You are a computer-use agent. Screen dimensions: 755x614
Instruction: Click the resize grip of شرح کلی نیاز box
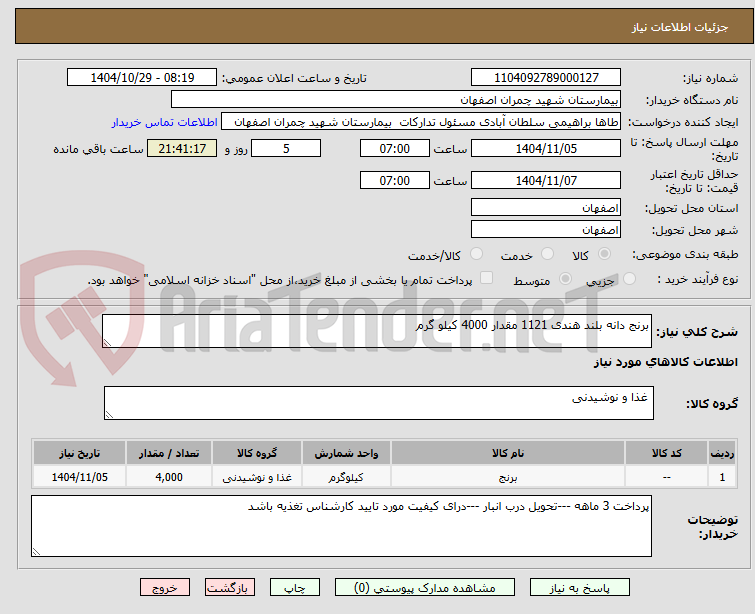pos(107,342)
